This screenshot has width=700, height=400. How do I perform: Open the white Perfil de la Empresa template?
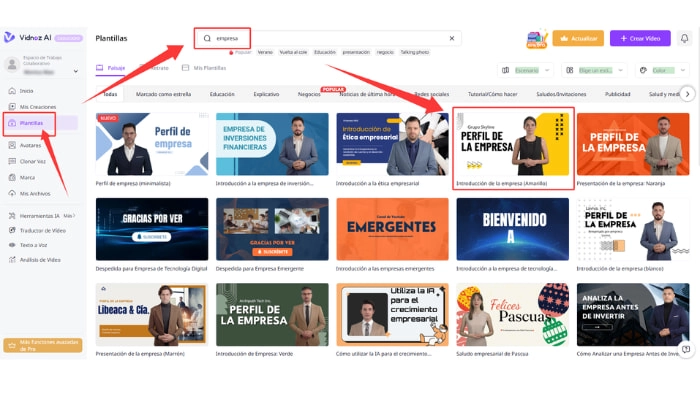click(x=633, y=229)
